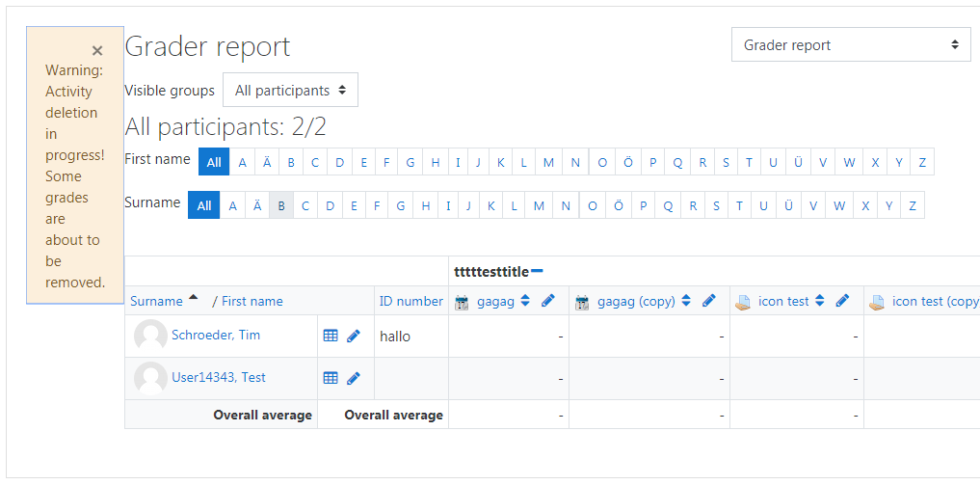Viewport: 980px width, 485px height.
Task: Click edit pencil for gagag column
Action: [x=548, y=301]
